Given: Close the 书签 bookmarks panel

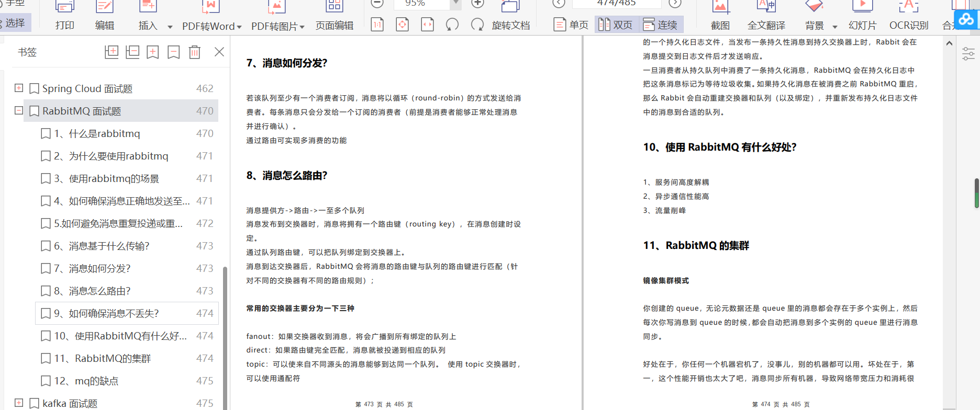Looking at the screenshot, I should [x=219, y=52].
